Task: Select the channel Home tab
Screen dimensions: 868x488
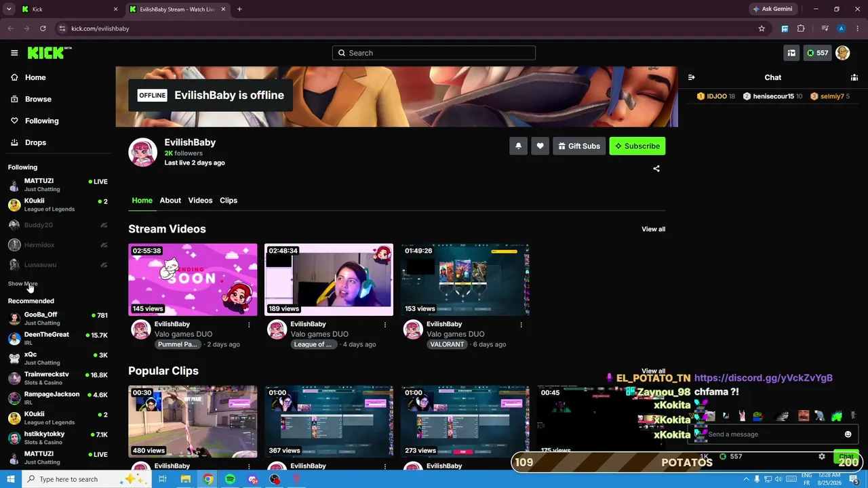Action: pos(142,201)
